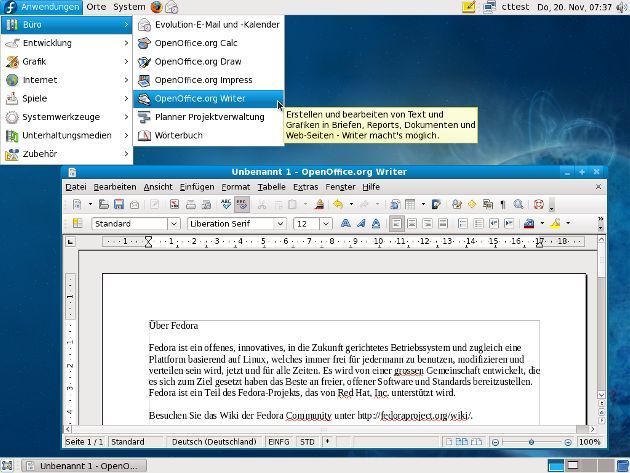Viewport: 630px width, 473px height.
Task: Set Justified paragraph alignment
Action: (443, 223)
